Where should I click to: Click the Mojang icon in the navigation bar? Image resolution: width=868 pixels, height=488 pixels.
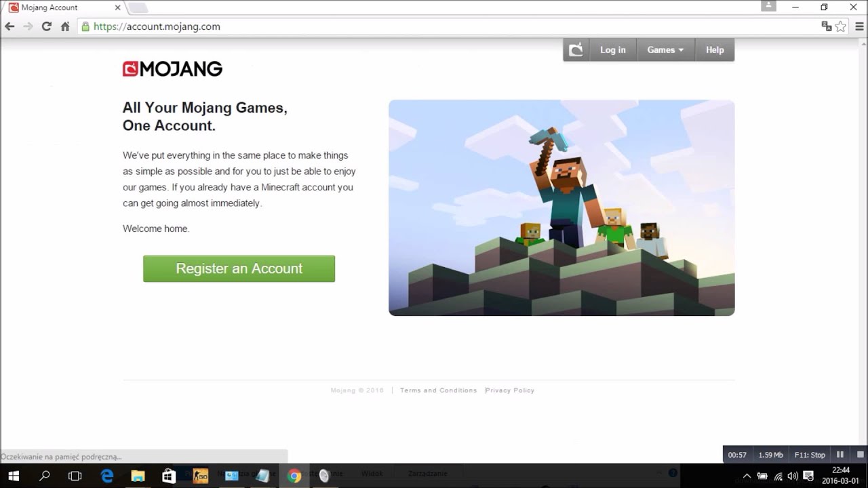click(576, 49)
